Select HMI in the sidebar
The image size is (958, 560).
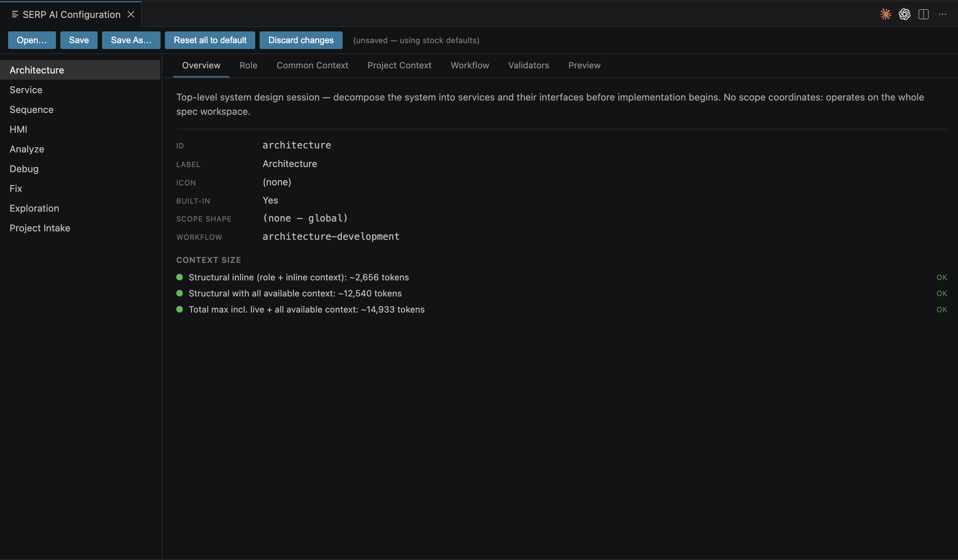click(80, 129)
